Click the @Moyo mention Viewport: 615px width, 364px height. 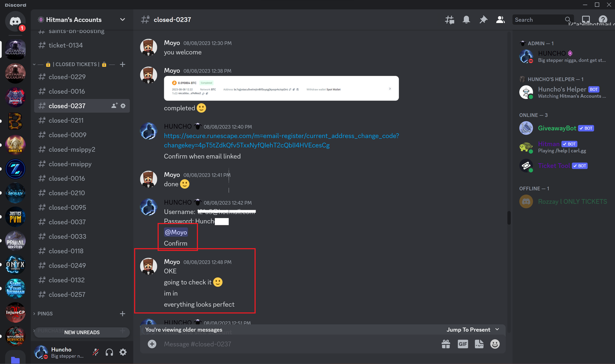[175, 232]
